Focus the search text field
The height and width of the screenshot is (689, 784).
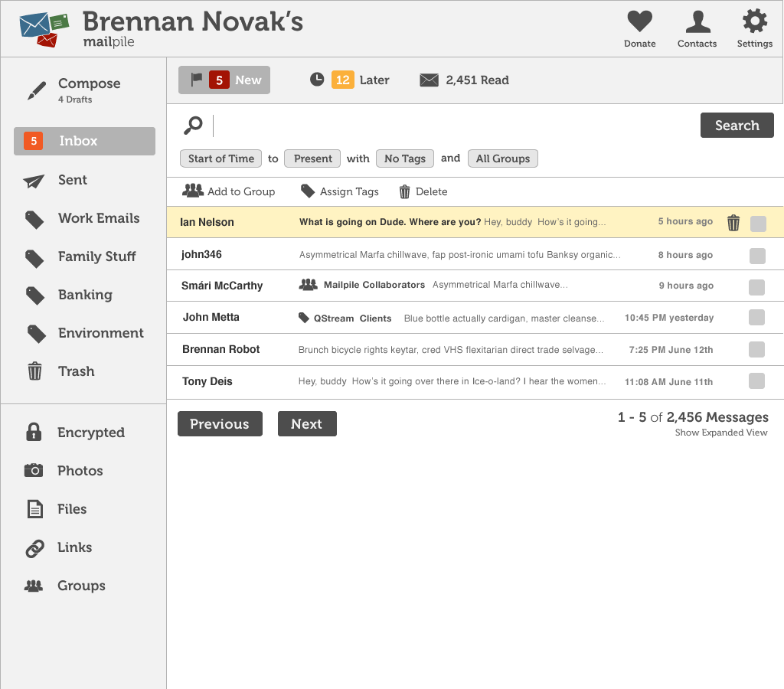tap(453, 126)
